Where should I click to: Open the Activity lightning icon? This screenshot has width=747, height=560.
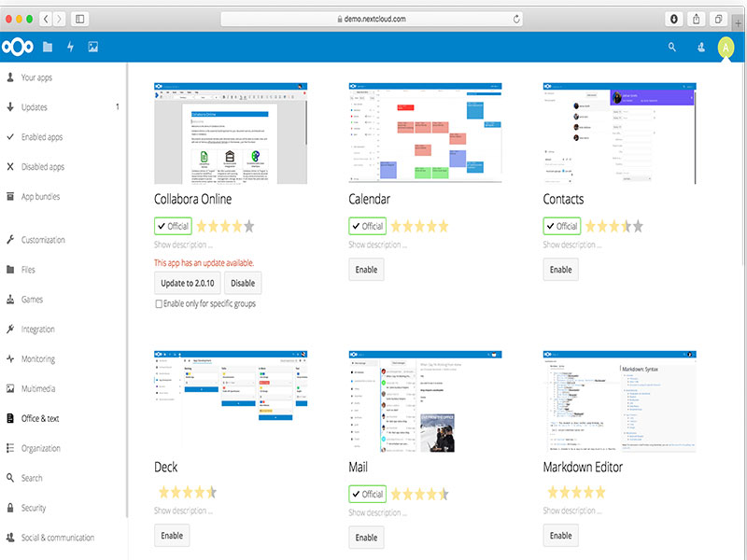[71, 47]
